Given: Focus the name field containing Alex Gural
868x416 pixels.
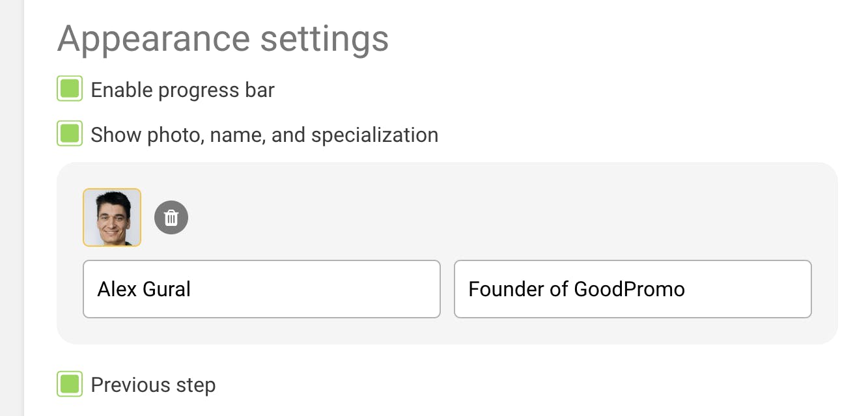Looking at the screenshot, I should 261,289.
